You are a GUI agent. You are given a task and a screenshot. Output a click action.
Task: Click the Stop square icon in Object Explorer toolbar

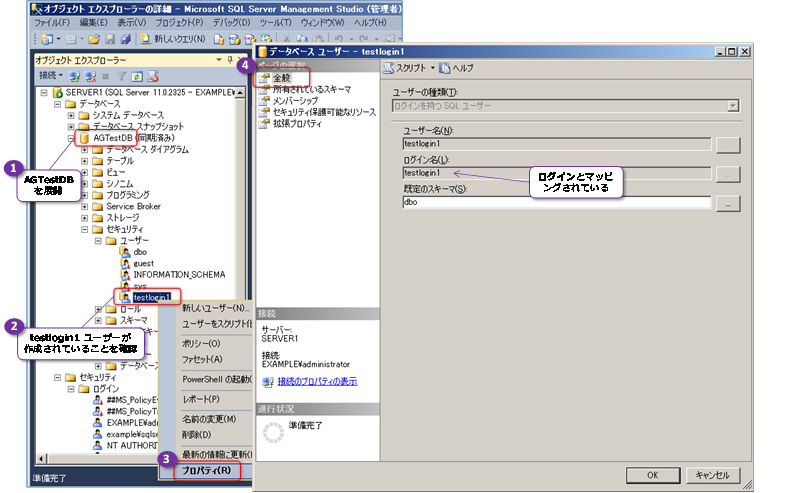tap(106, 77)
